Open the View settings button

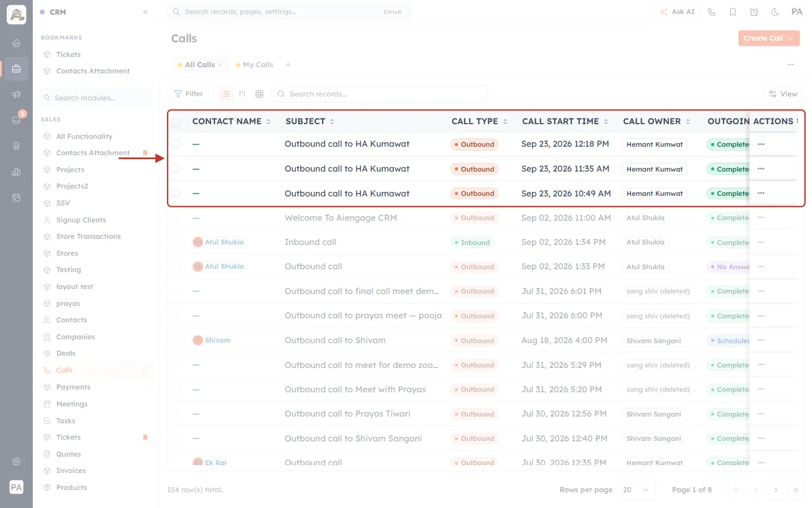pos(783,94)
